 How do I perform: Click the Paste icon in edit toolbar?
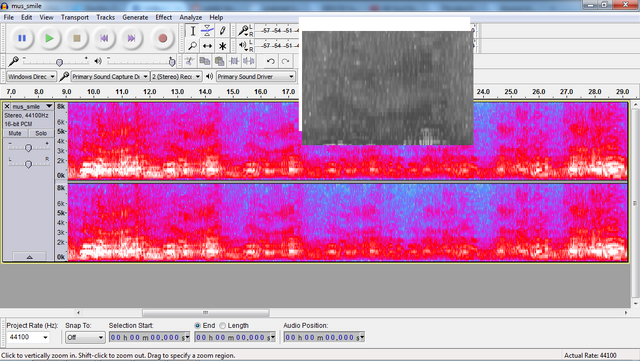point(219,61)
